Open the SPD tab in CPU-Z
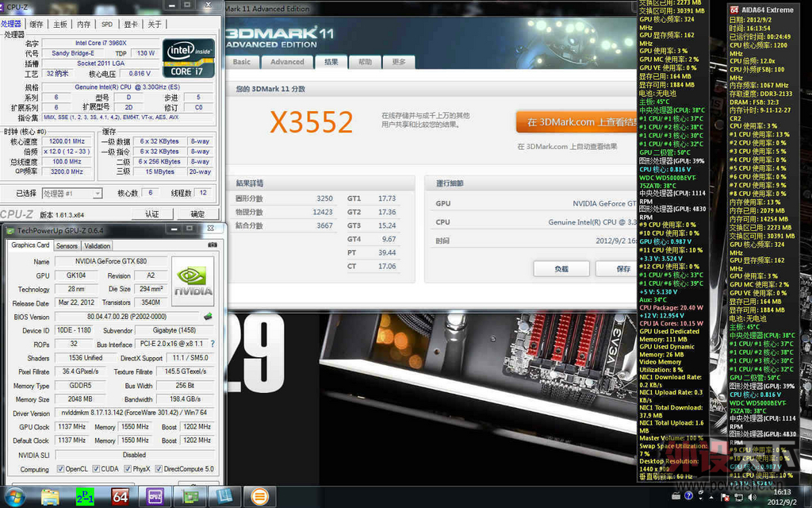 tap(107, 24)
